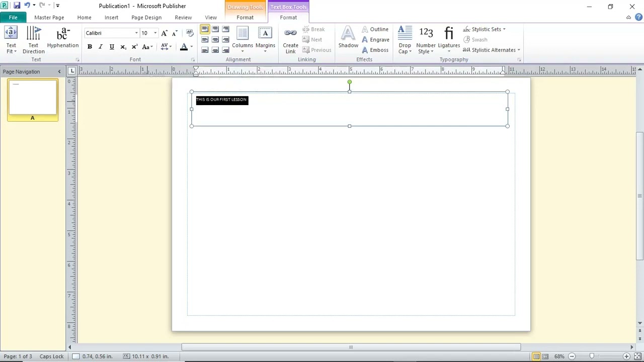The width and height of the screenshot is (644, 362).
Task: Apply Emboss text effect
Action: click(x=375, y=50)
